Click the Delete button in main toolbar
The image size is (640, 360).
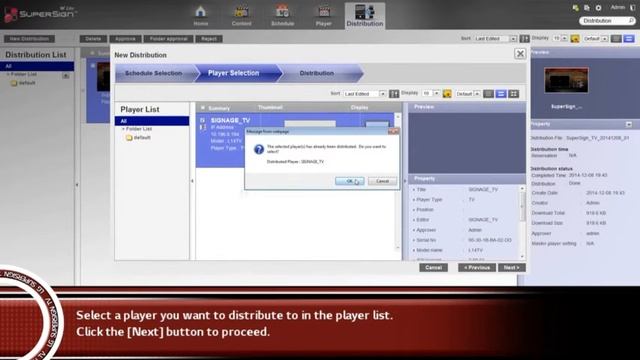(93, 39)
